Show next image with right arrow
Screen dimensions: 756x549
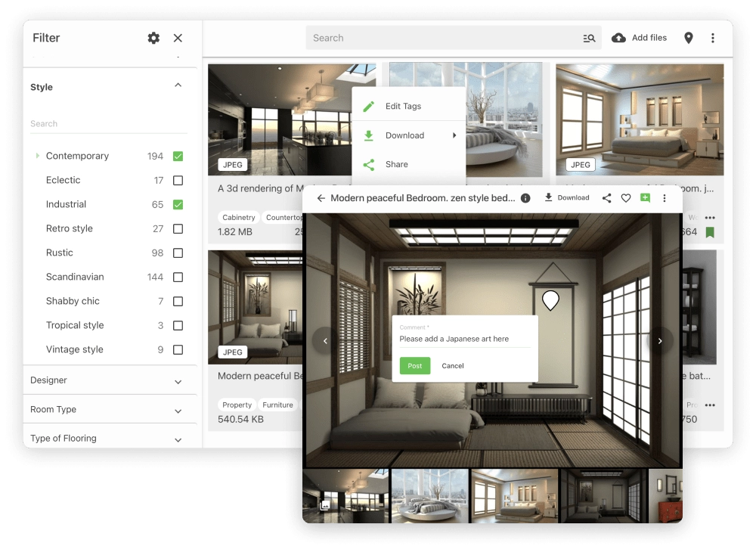point(659,341)
